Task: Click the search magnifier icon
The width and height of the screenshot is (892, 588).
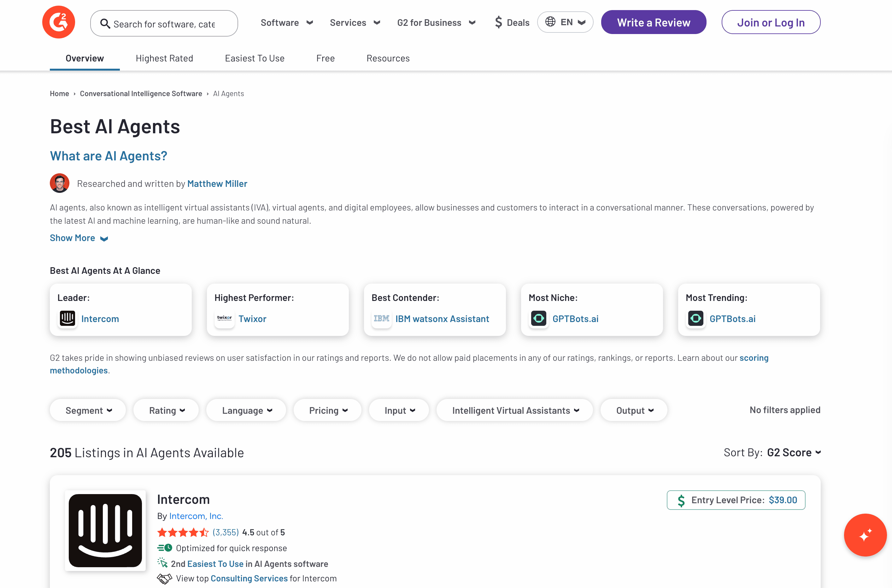Action: (x=105, y=24)
